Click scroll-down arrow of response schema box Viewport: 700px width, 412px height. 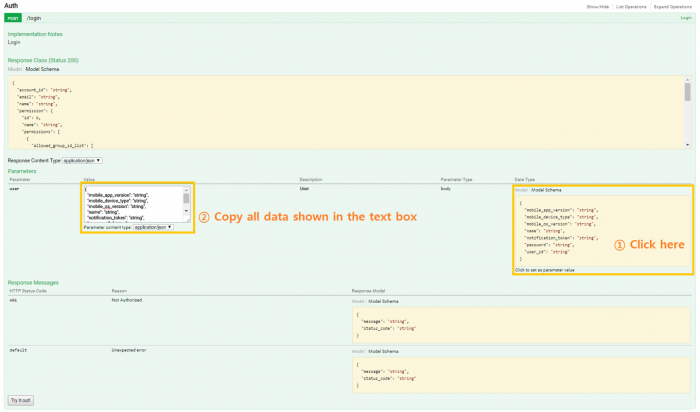(687, 145)
